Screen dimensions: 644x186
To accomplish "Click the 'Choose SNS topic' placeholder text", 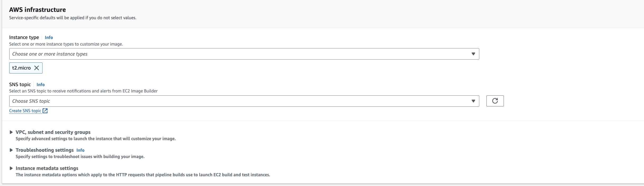I will 31,101.
